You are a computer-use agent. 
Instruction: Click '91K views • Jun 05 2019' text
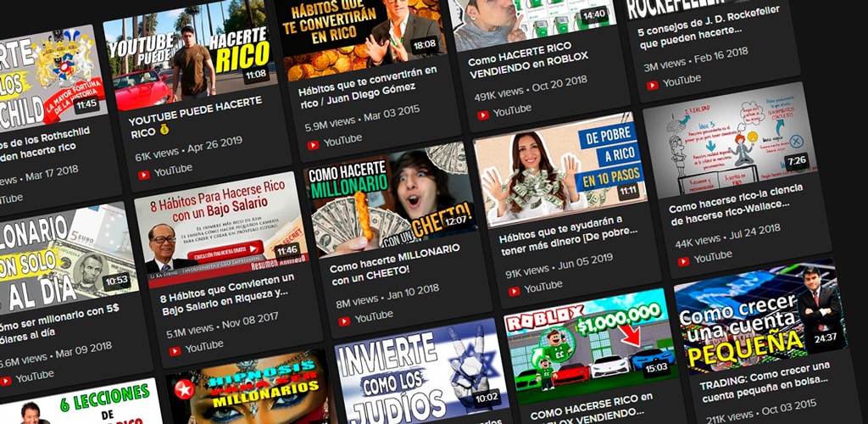tap(559, 265)
